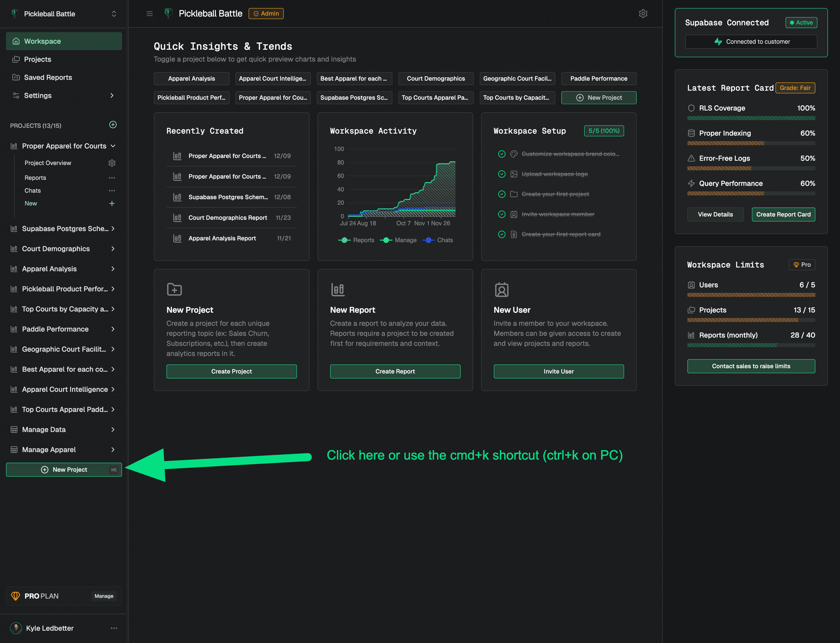Toggle Apparel Analysis insight chip
The image size is (840, 643).
point(191,78)
